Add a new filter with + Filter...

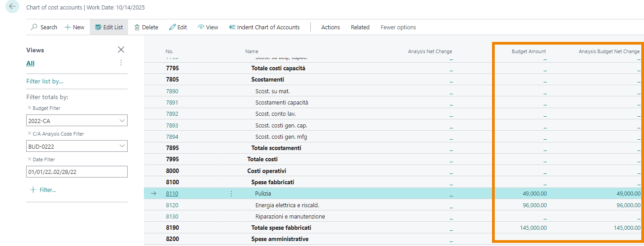click(42, 190)
